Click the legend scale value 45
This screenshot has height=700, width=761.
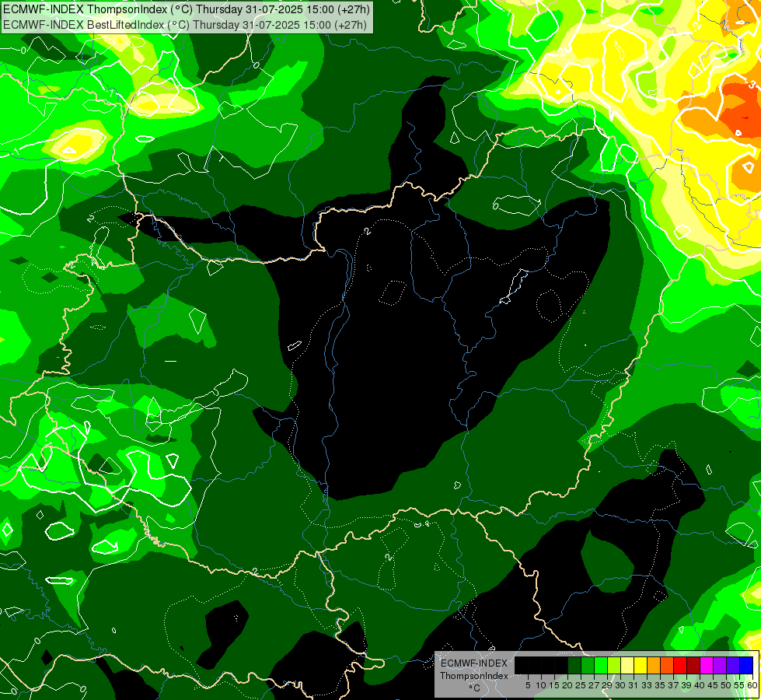point(713,685)
